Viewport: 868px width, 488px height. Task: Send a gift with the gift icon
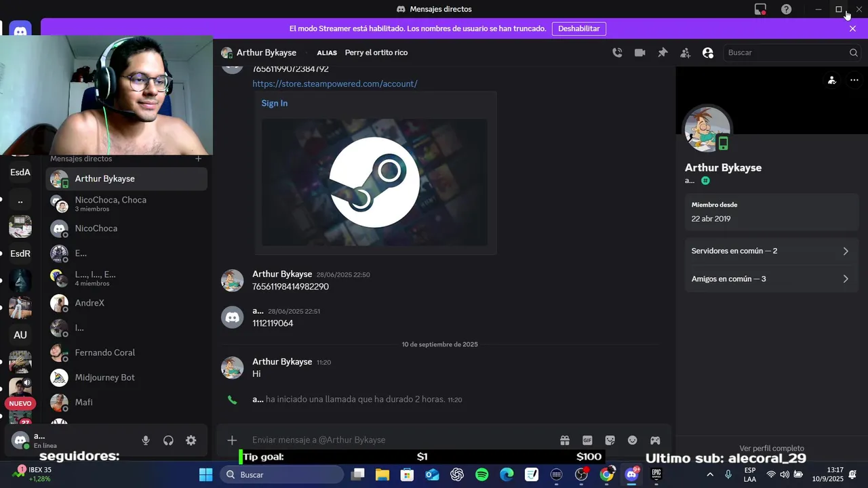pos(565,440)
